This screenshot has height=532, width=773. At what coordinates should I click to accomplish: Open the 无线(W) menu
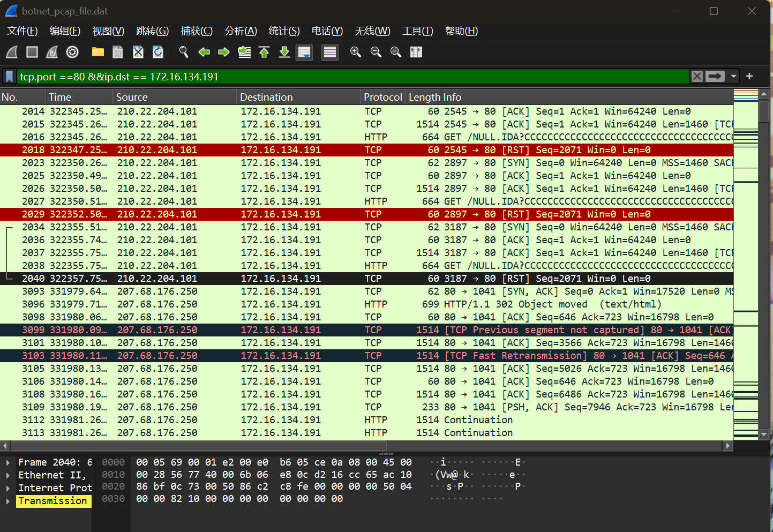click(x=373, y=31)
